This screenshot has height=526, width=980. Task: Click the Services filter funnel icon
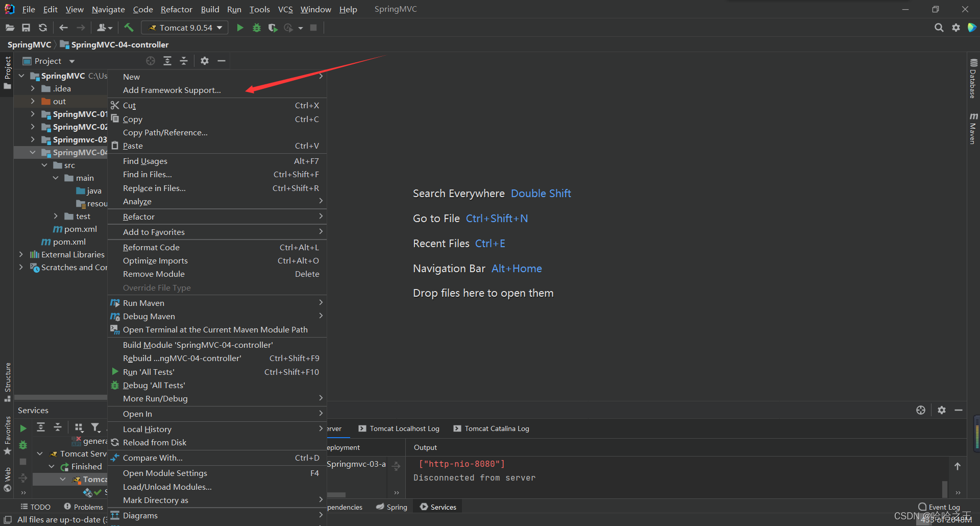(95, 427)
